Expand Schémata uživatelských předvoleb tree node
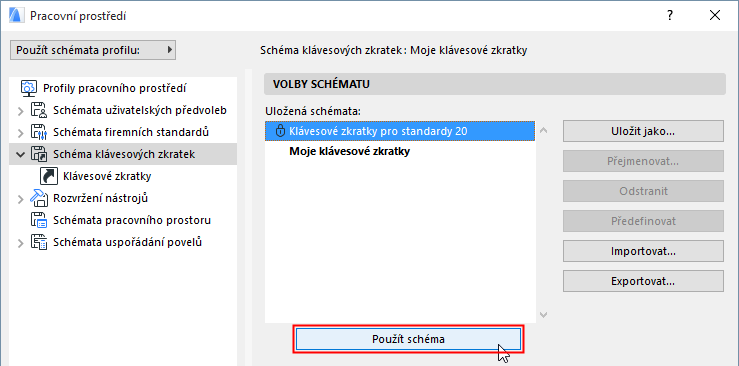Viewport: 739px width, 366px height. click(20, 111)
